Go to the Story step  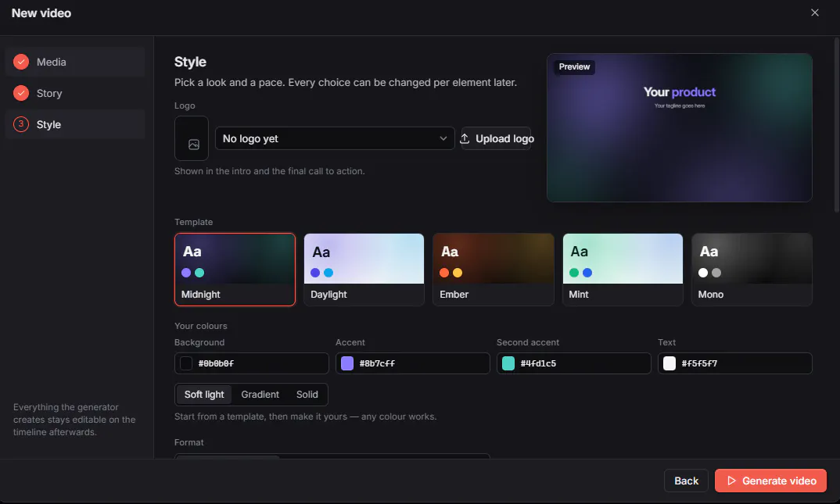click(75, 93)
